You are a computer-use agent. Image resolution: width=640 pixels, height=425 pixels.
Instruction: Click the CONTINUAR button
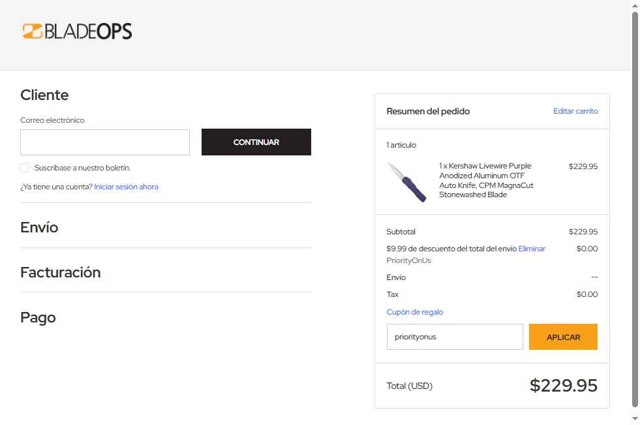click(256, 142)
